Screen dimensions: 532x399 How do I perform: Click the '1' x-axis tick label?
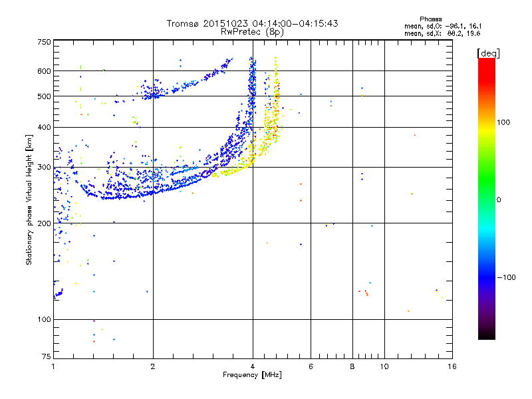(x=53, y=366)
